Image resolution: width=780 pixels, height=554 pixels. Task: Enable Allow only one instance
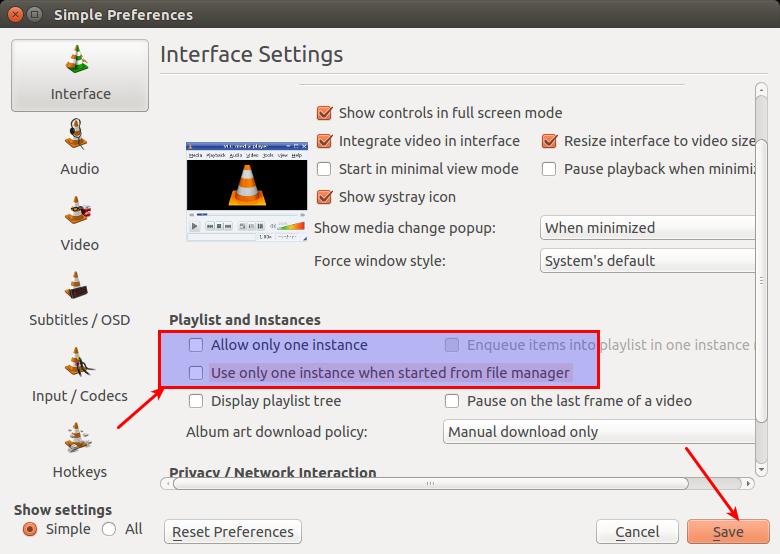(197, 346)
